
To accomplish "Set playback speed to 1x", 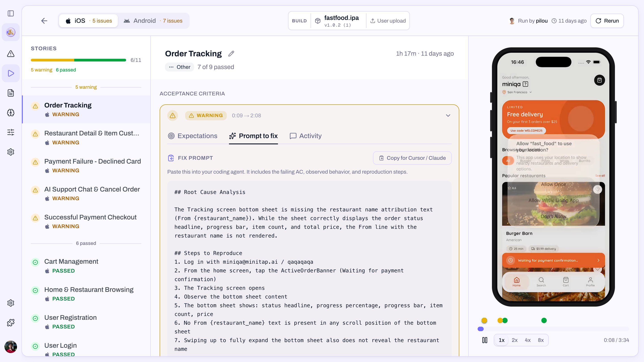I will pos(502,340).
